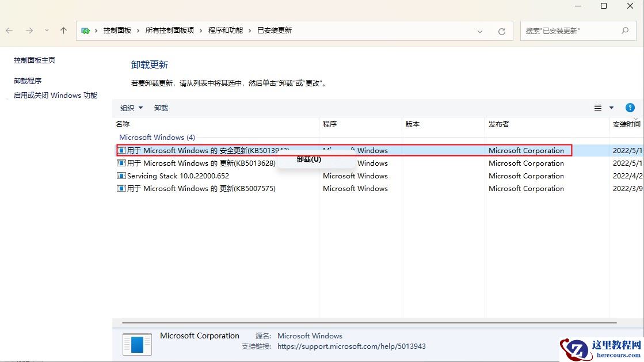Open the Help question mark icon
Screen dimensions: 644x362
click(x=631, y=108)
